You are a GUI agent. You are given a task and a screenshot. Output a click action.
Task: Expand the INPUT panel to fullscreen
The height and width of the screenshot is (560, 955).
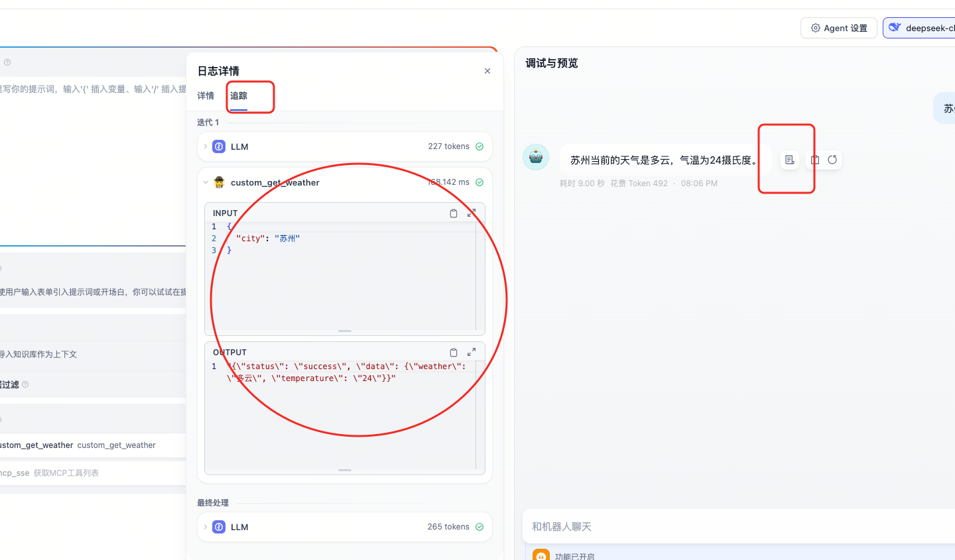472,213
